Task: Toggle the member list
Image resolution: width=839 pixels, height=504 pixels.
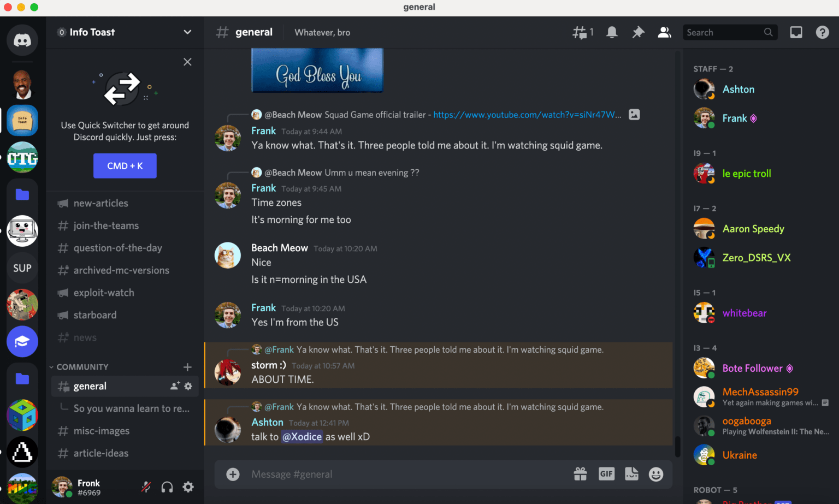Action: click(x=664, y=32)
